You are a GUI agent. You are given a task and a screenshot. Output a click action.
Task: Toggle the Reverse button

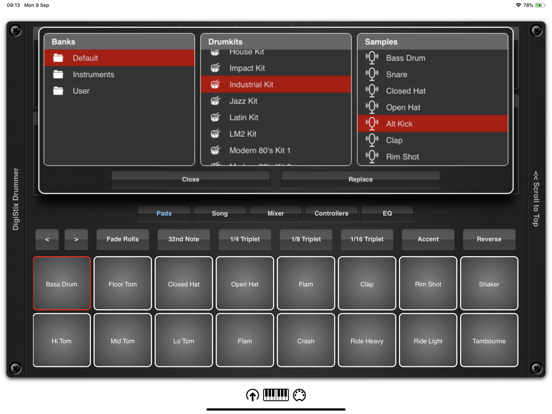tap(489, 239)
